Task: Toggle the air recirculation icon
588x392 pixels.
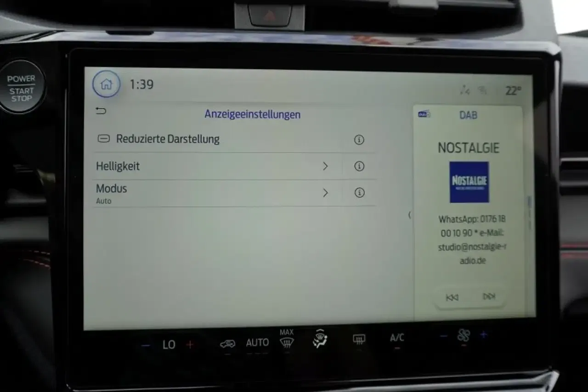Action: (x=227, y=344)
